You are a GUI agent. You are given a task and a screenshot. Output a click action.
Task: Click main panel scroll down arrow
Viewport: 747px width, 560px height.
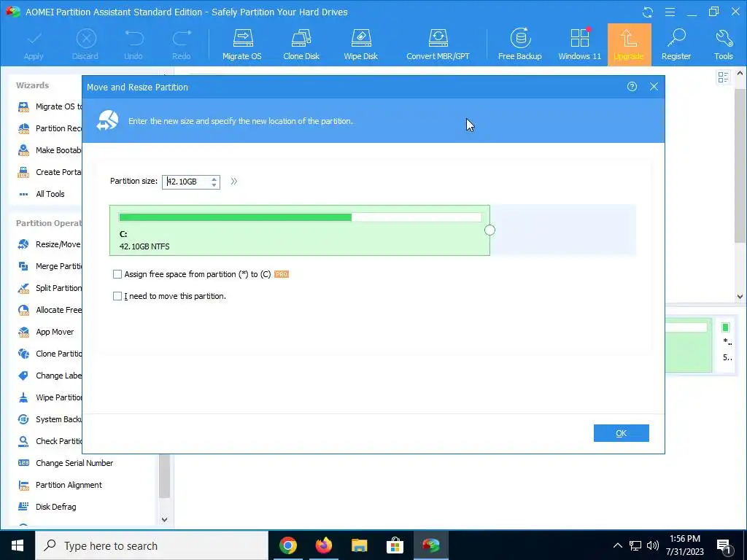pos(740,297)
